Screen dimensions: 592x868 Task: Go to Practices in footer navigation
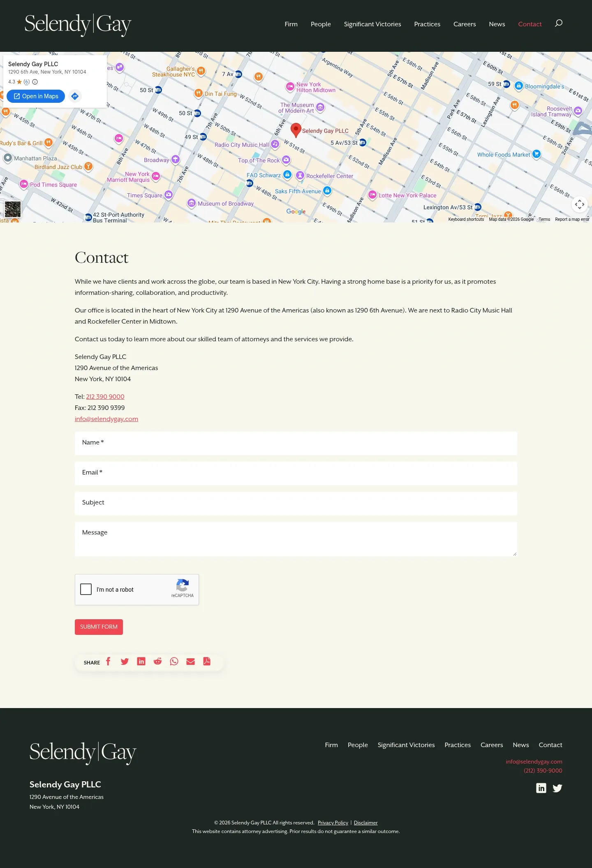[458, 745]
